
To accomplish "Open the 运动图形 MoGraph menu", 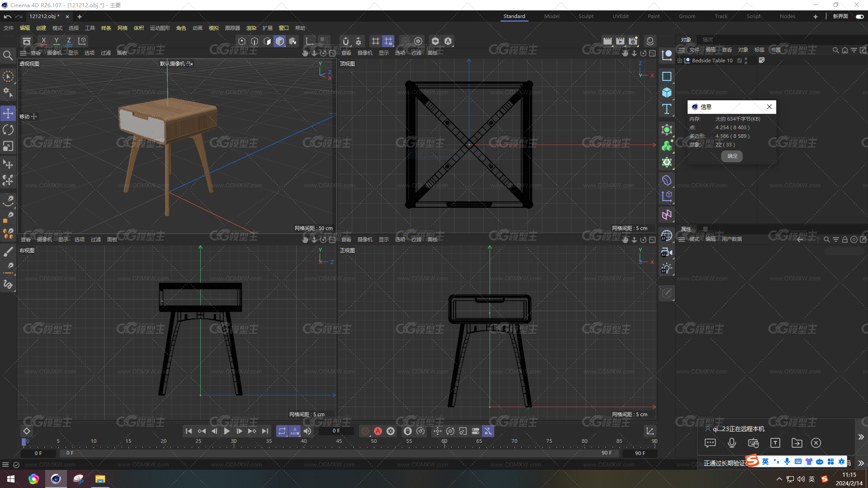I will pyautogui.click(x=160, y=28).
